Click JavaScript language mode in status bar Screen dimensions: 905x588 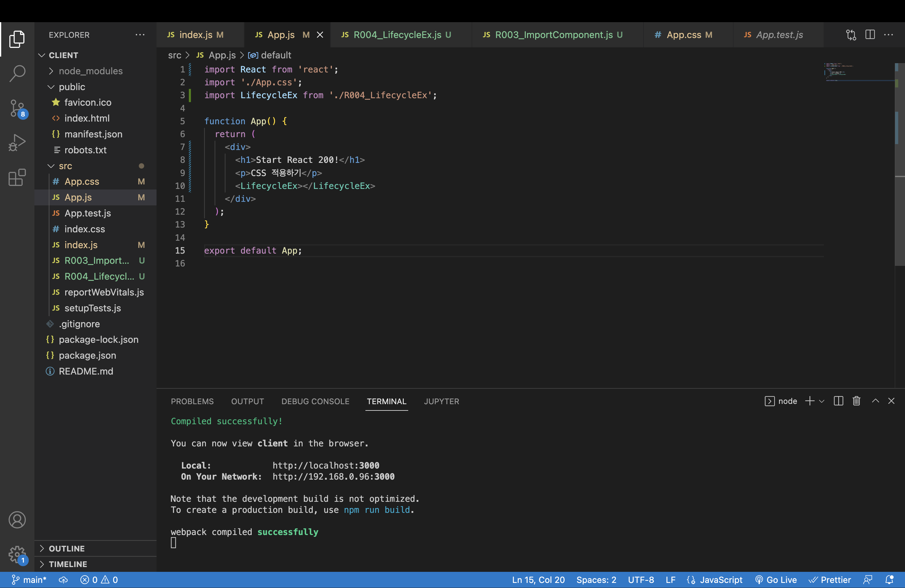pyautogui.click(x=721, y=580)
